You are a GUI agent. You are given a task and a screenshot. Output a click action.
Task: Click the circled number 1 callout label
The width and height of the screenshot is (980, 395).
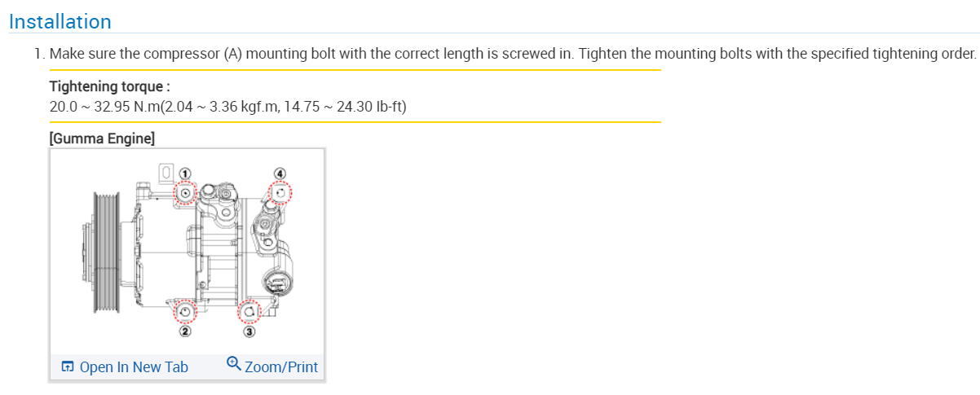point(185,174)
